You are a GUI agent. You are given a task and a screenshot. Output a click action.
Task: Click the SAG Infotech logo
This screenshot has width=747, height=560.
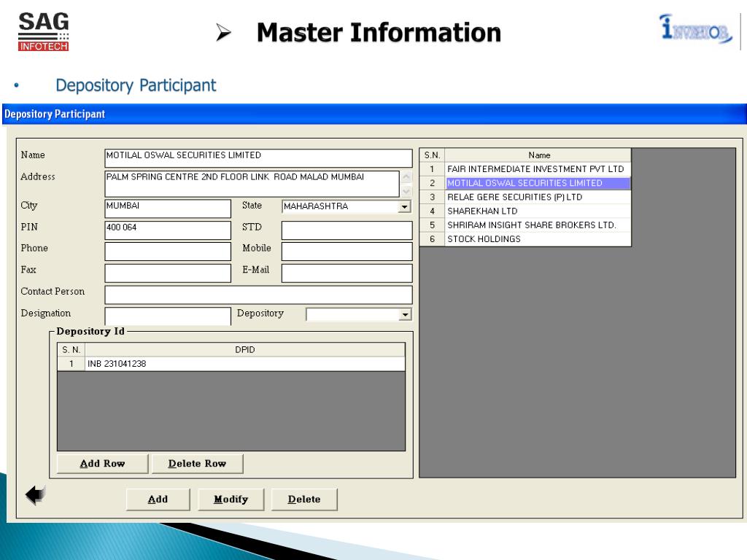coord(43,32)
